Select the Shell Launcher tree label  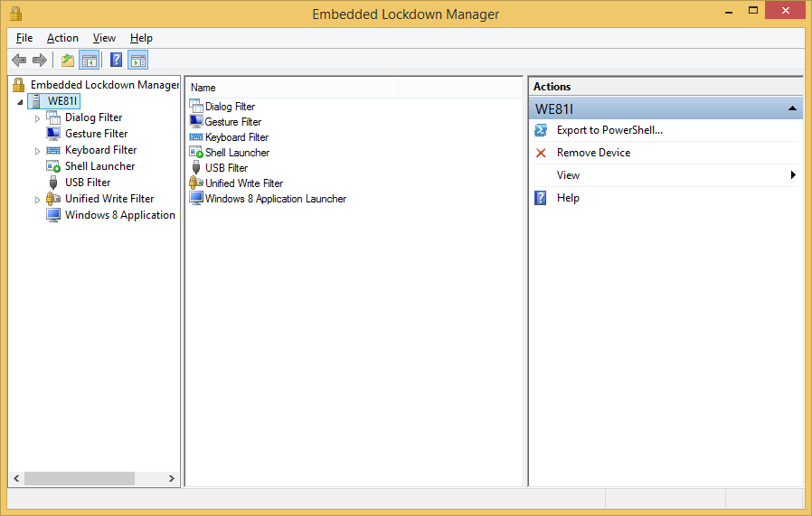(x=100, y=166)
